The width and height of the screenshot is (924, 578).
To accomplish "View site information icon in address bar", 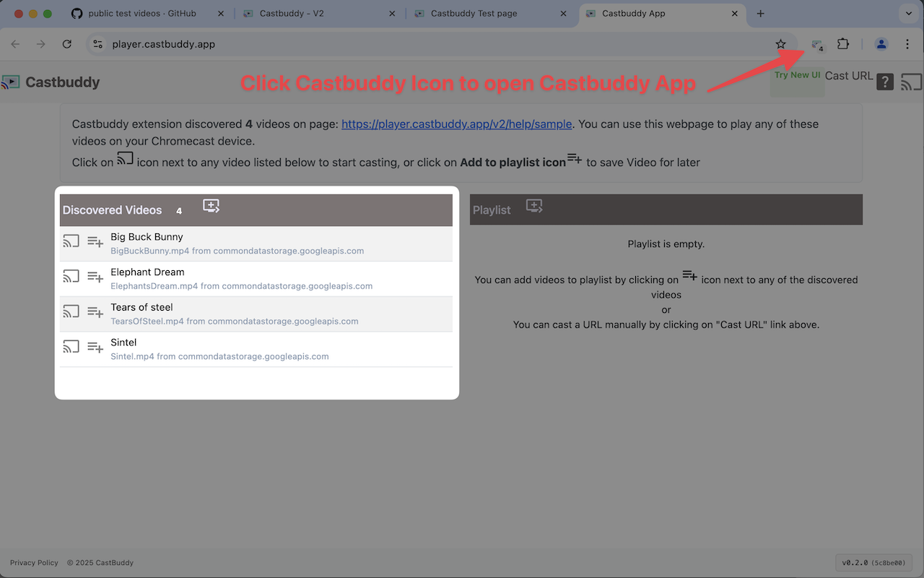I will pos(99,44).
